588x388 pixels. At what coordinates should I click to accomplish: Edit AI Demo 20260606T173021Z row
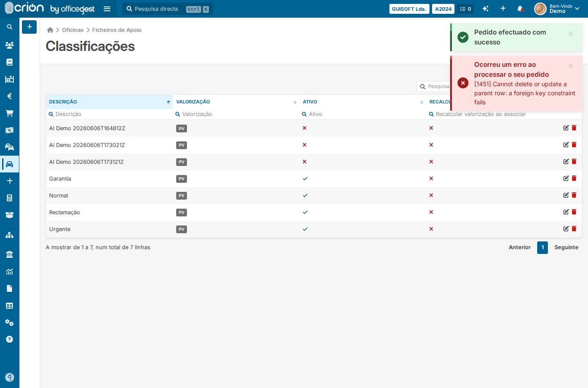point(566,145)
